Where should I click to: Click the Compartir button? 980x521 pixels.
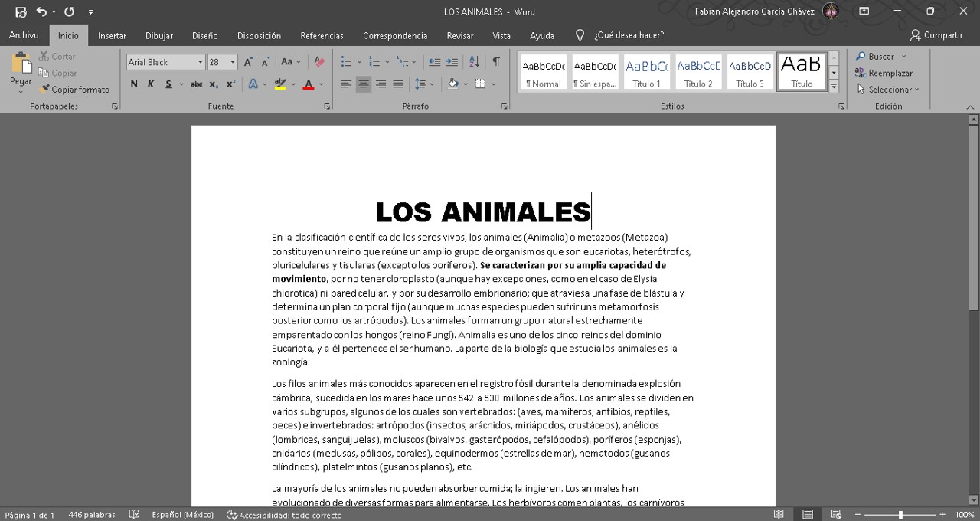936,35
